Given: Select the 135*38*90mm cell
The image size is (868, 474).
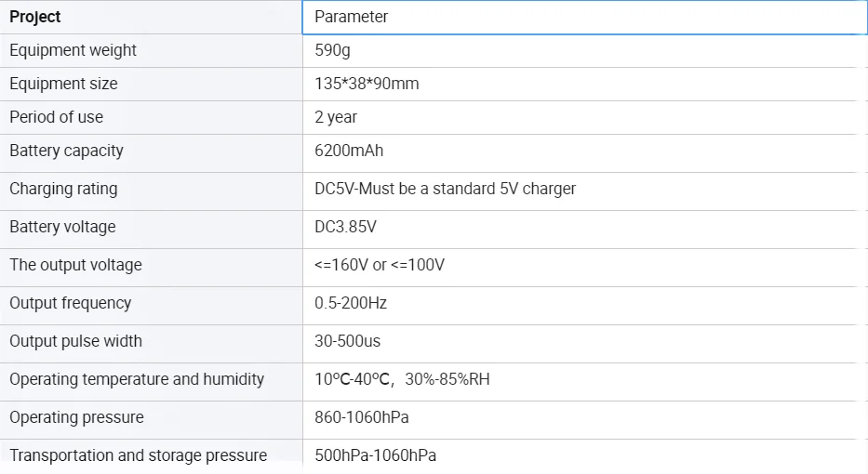Looking at the screenshot, I should [x=584, y=84].
